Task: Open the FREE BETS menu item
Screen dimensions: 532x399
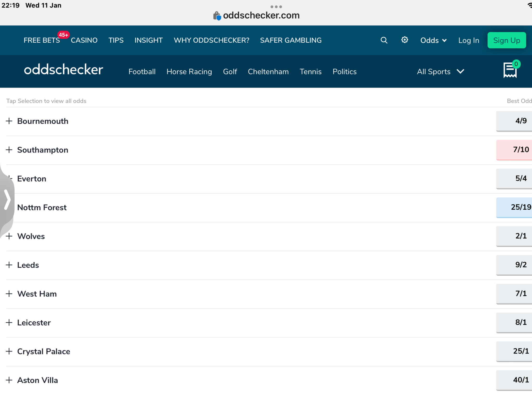Action: [42, 40]
